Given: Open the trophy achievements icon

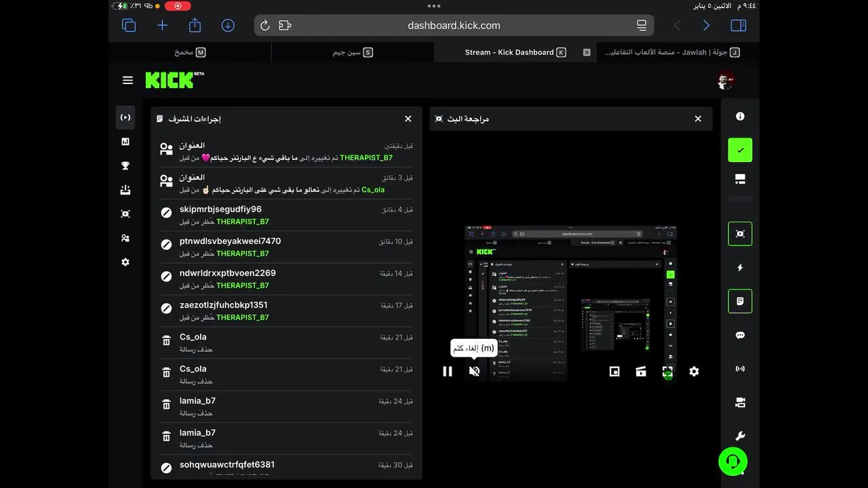Looking at the screenshot, I should [x=125, y=165].
